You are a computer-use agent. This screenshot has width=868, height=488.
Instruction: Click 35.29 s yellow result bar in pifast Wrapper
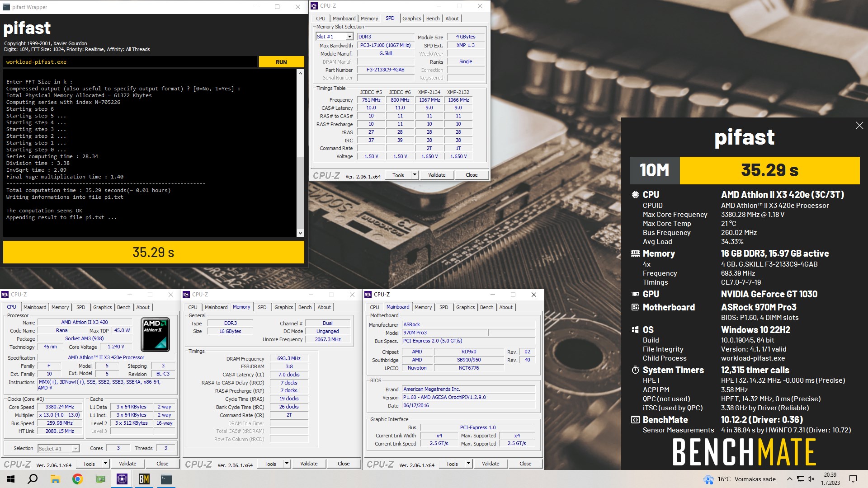coord(153,252)
